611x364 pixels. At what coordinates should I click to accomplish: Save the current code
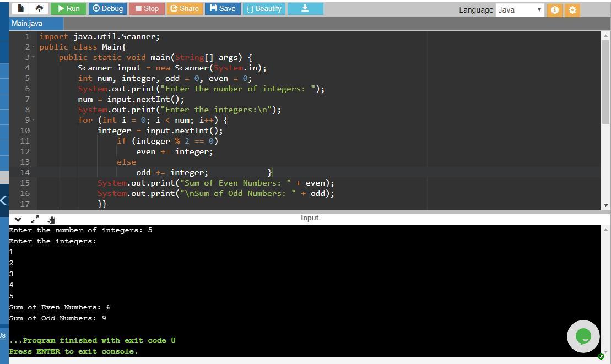point(223,8)
